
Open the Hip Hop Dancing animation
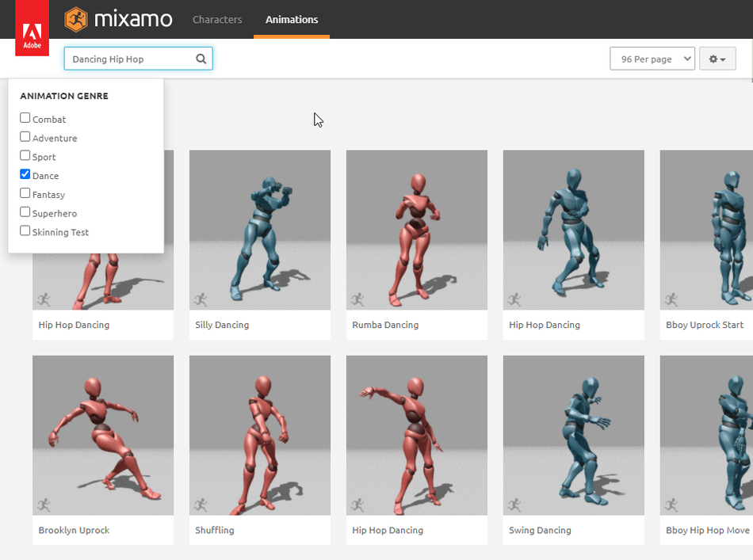tap(573, 230)
